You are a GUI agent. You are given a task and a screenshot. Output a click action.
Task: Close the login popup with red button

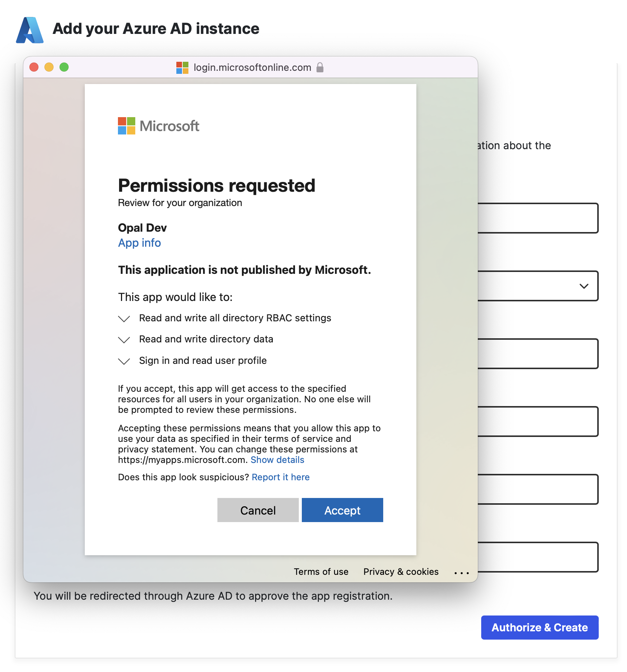pyautogui.click(x=34, y=67)
